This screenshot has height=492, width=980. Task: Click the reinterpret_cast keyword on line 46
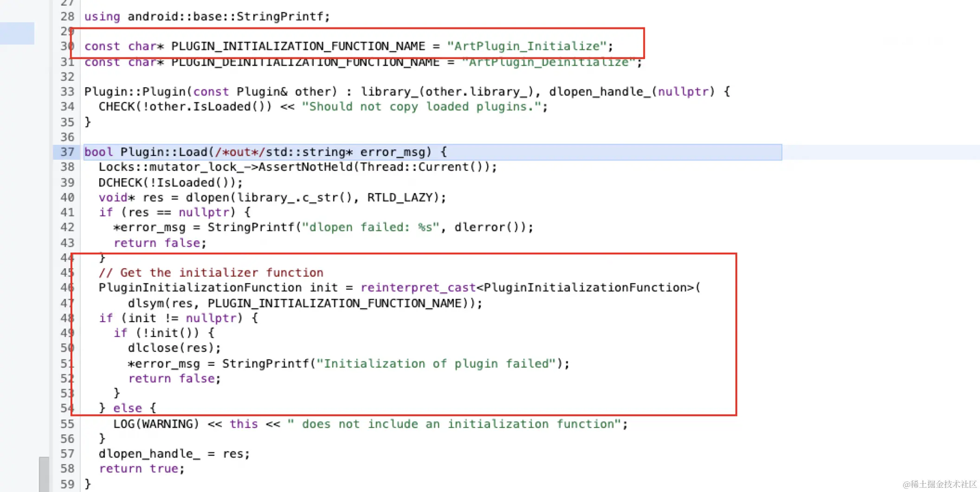click(418, 288)
